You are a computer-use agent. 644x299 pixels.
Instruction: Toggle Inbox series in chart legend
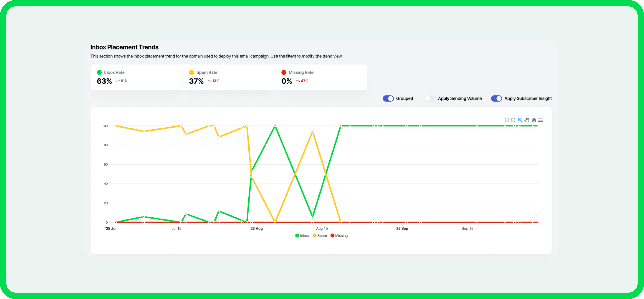(x=302, y=236)
